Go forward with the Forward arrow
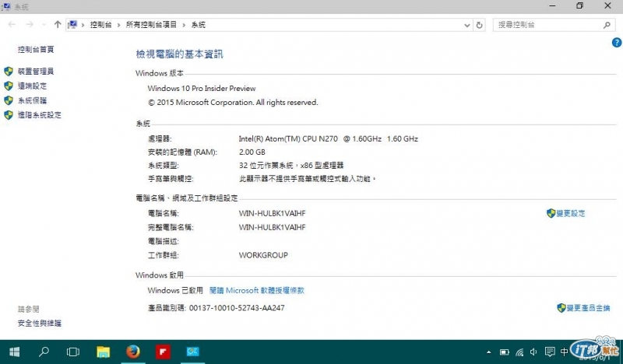The width and height of the screenshot is (623, 364). [30, 25]
